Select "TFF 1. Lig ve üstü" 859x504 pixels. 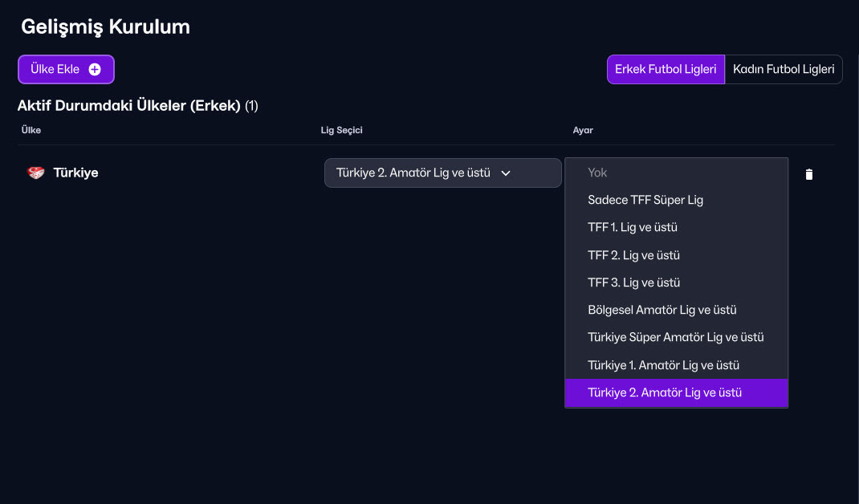[x=632, y=227]
